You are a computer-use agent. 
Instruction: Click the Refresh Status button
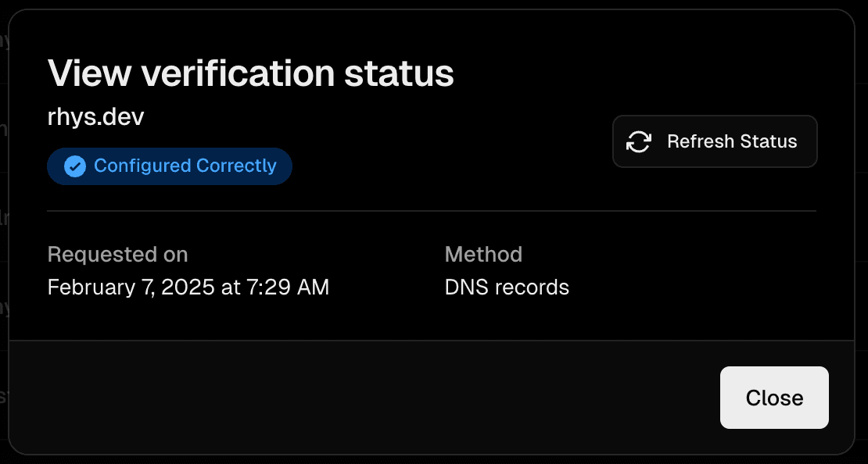pos(714,141)
